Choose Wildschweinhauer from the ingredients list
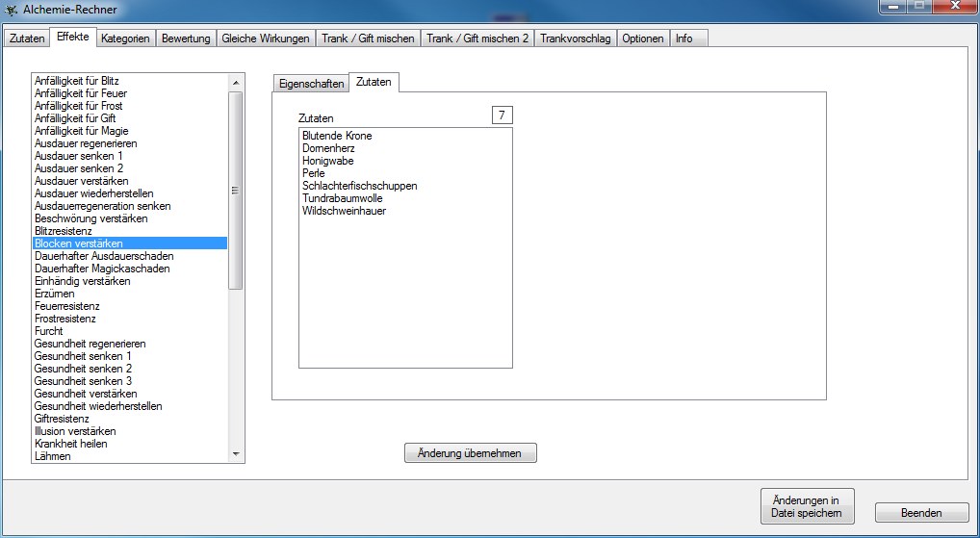 coord(344,211)
